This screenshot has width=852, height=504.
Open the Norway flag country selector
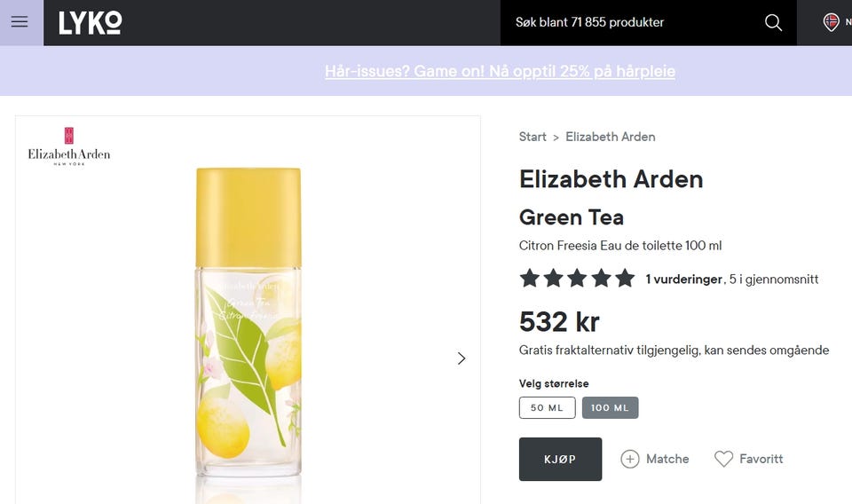[x=832, y=22]
